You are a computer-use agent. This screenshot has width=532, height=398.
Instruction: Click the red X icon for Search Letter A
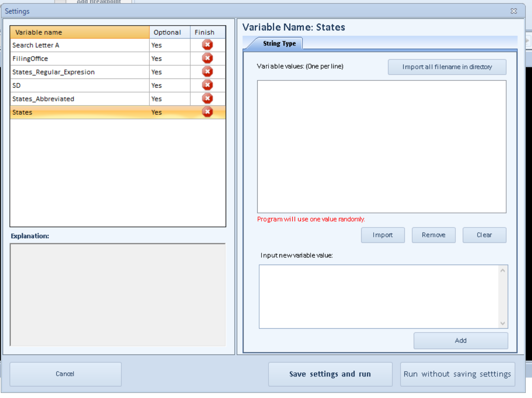click(207, 45)
